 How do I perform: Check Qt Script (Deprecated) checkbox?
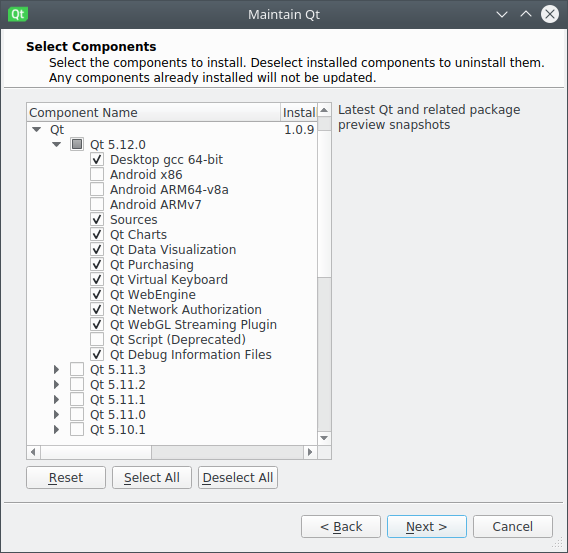point(97,339)
